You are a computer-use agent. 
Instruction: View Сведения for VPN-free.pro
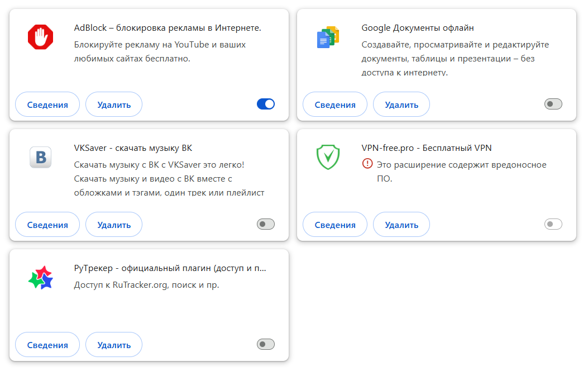click(335, 225)
